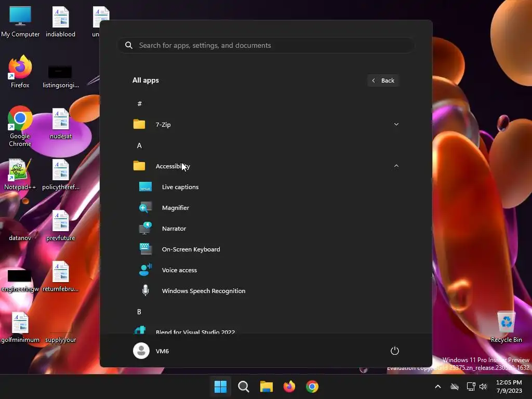Screen dimensions: 532x399
Task: Click the # section header
Action: pyautogui.click(x=139, y=104)
